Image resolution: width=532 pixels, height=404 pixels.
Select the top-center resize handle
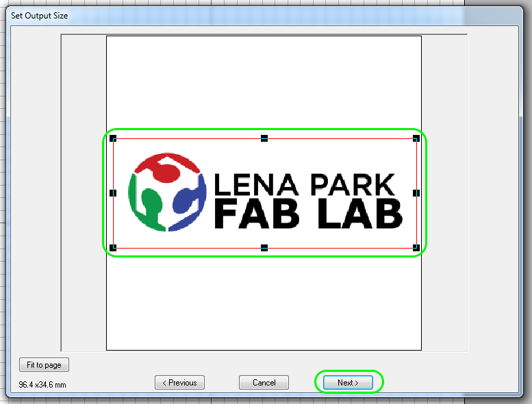click(264, 138)
